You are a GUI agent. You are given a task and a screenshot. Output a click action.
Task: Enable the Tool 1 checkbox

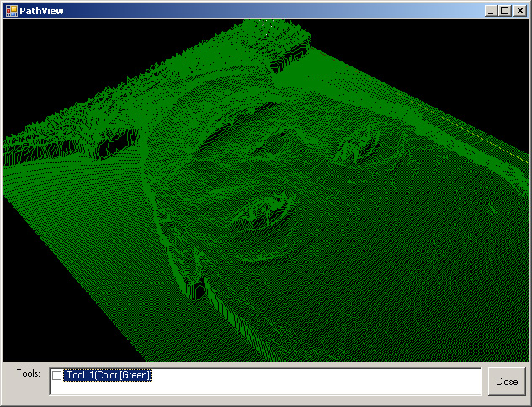coord(57,376)
